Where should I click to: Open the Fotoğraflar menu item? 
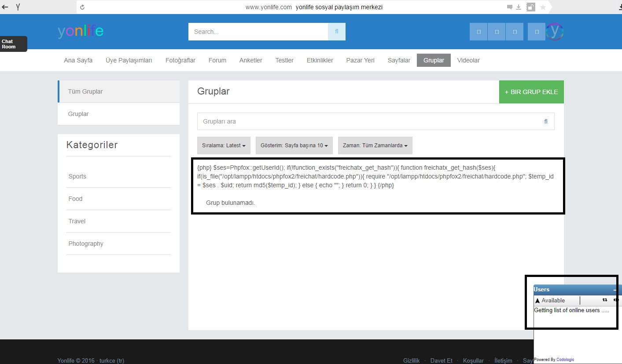pyautogui.click(x=180, y=60)
